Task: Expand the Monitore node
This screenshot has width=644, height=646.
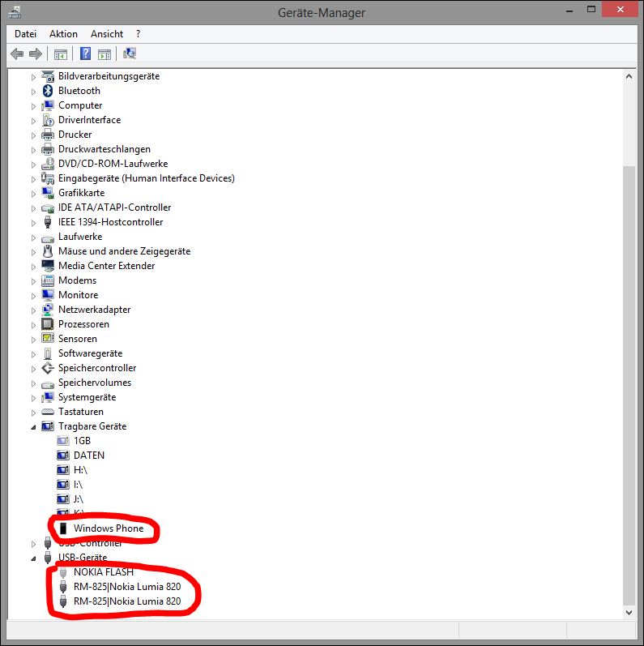Action: [33, 296]
